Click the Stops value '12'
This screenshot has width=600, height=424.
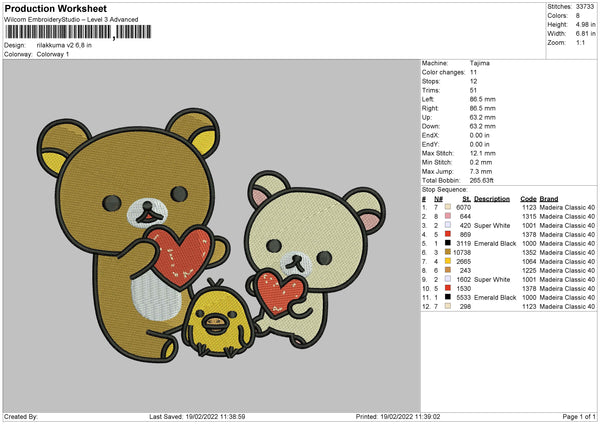[473, 81]
